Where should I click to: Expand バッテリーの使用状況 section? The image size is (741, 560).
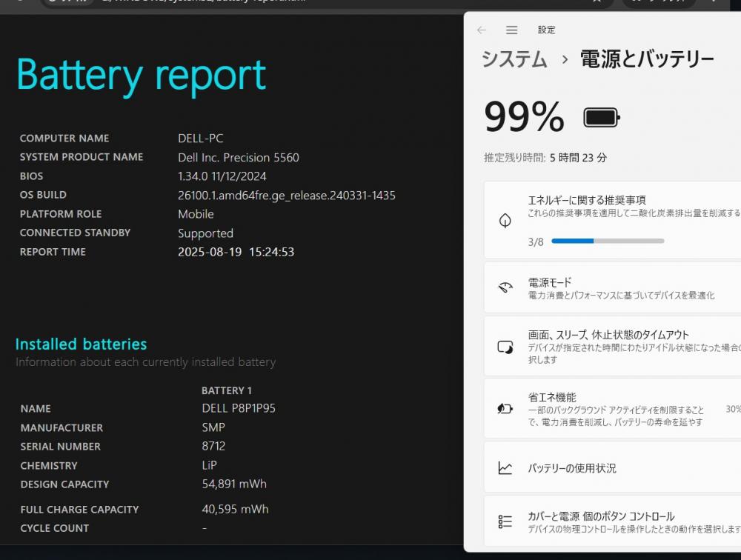(613, 468)
